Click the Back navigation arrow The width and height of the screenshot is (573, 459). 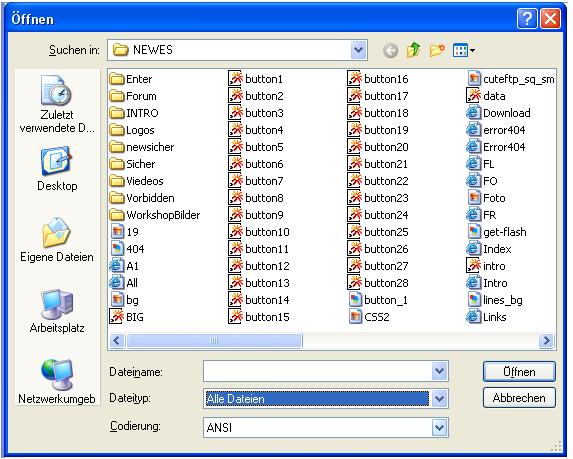390,50
